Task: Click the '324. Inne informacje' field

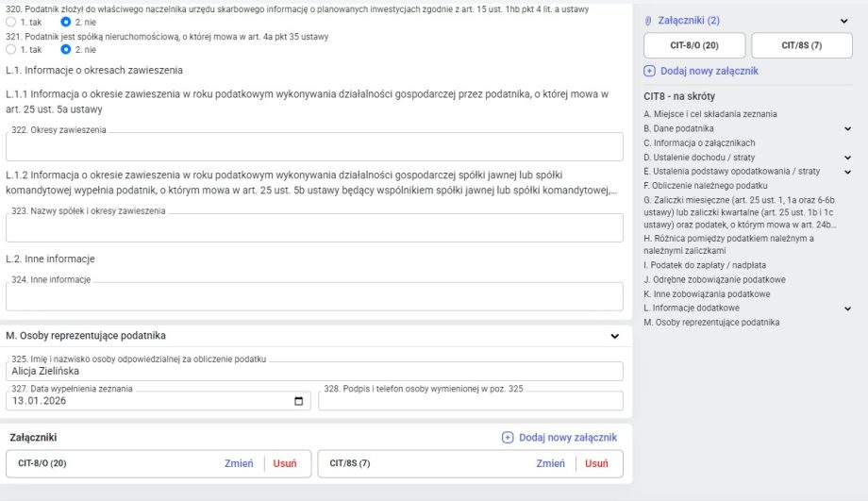Action: tap(314, 296)
